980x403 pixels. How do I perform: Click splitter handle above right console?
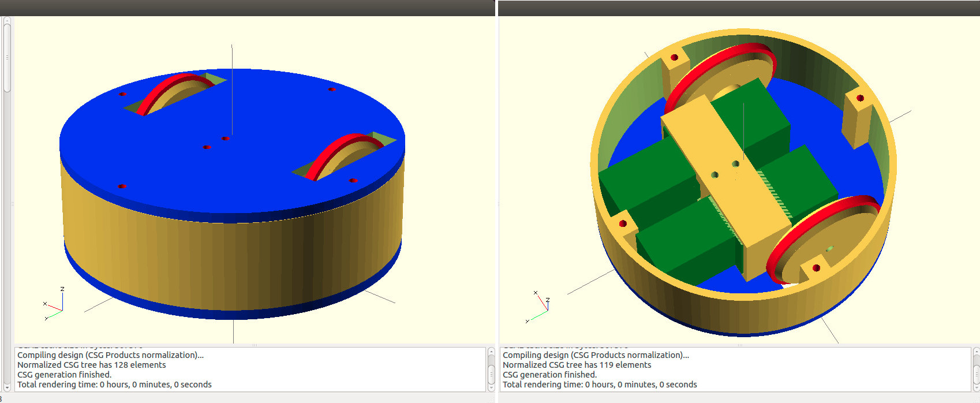tap(739, 345)
